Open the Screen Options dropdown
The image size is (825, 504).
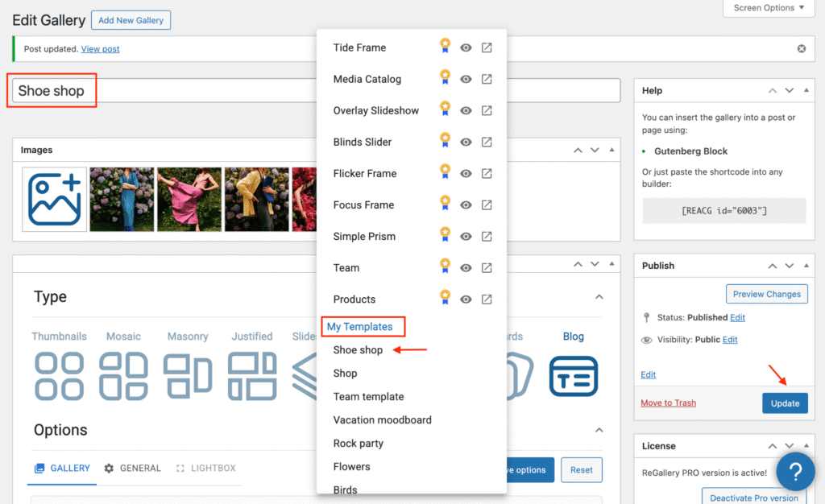coord(769,8)
